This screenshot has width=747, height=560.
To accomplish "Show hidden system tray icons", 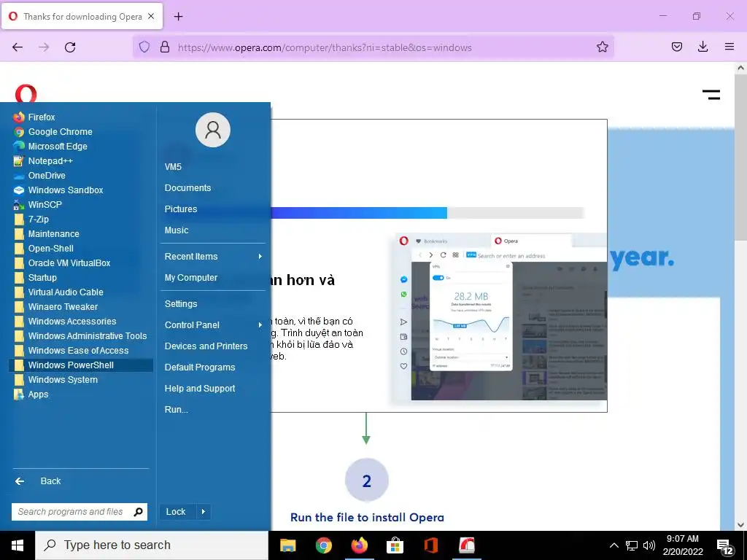I will pyautogui.click(x=614, y=545).
